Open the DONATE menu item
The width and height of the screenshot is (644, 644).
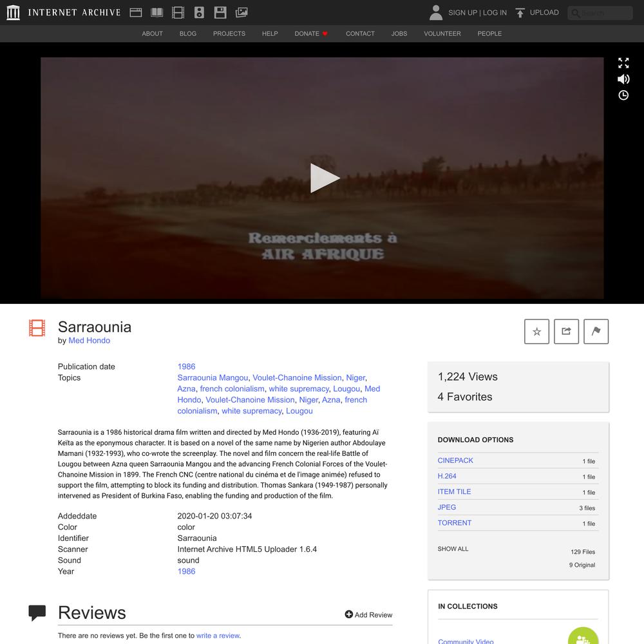(x=311, y=33)
